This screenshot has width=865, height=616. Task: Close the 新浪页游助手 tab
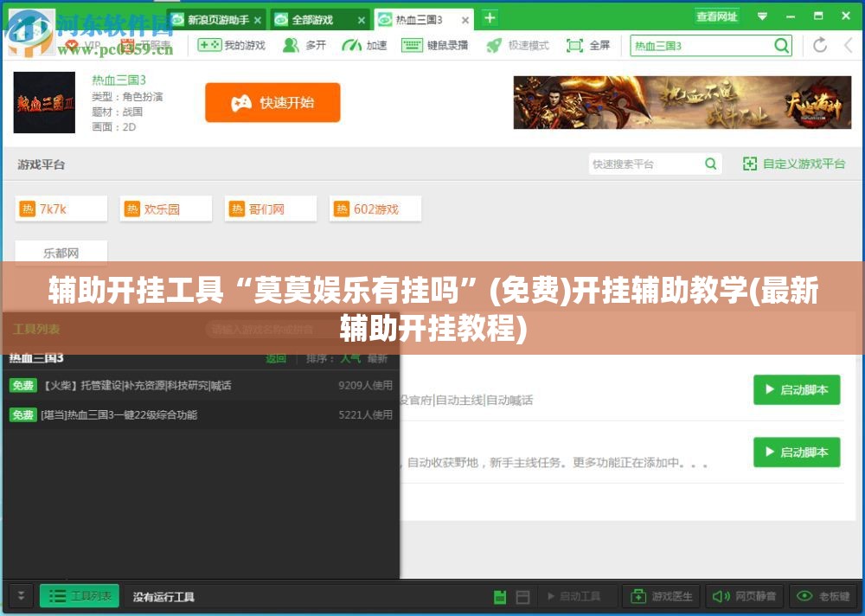tap(258, 21)
